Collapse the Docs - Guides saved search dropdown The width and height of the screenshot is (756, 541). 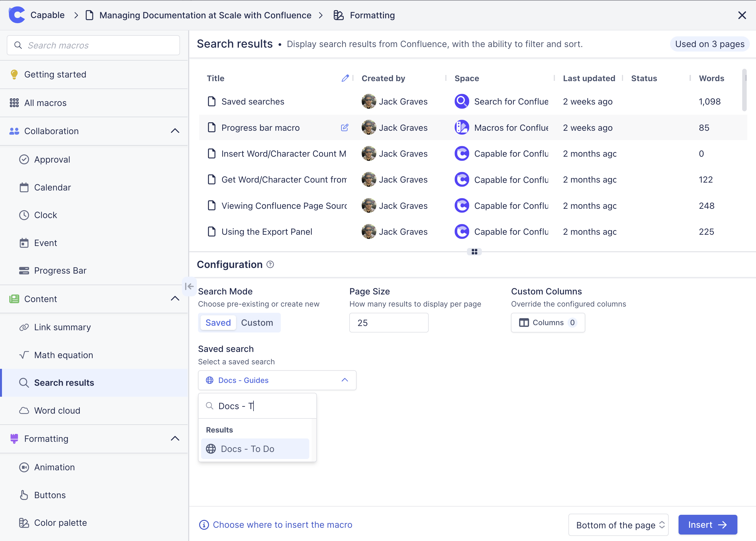[344, 380]
